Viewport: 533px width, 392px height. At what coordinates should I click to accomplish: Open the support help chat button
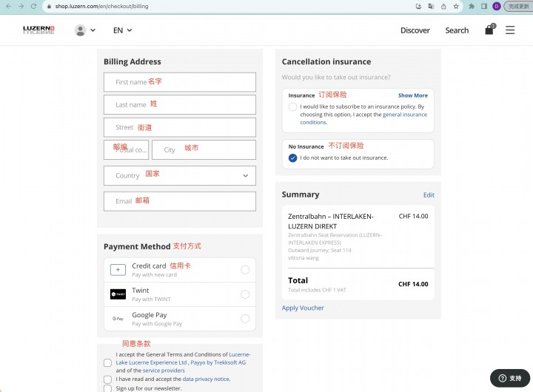510,378
